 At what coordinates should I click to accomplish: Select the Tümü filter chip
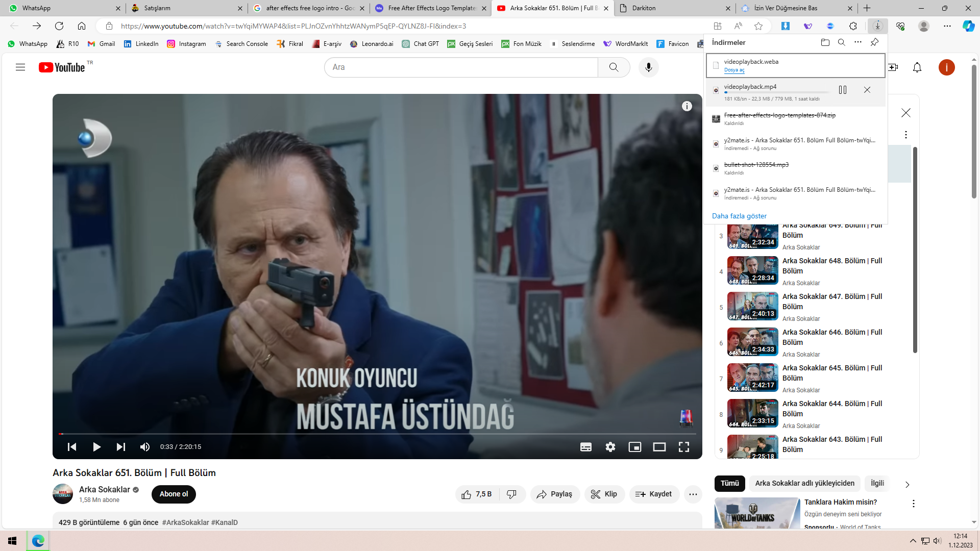(730, 484)
